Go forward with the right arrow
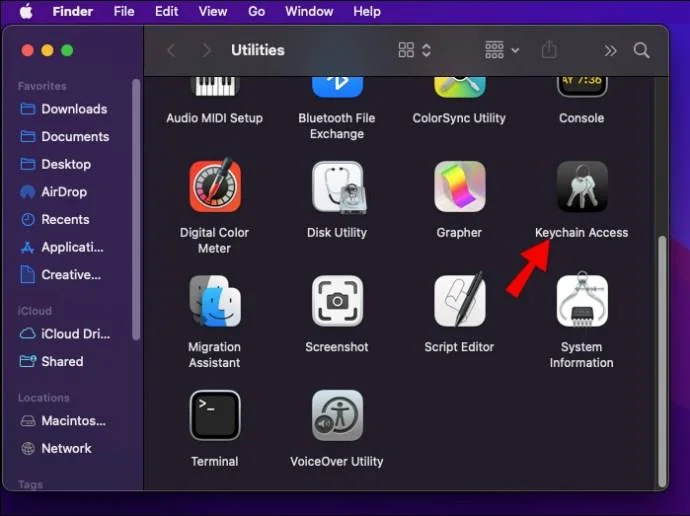This screenshot has height=516, width=690. (206, 50)
